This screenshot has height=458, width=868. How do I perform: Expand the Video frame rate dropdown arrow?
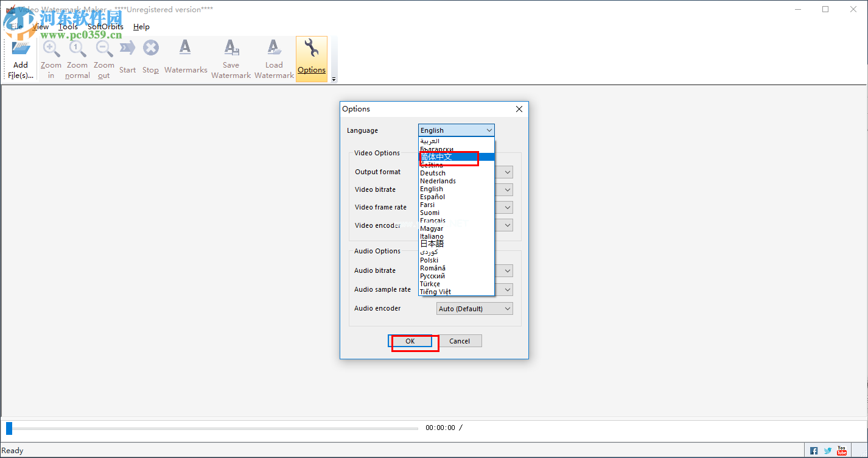tap(507, 208)
